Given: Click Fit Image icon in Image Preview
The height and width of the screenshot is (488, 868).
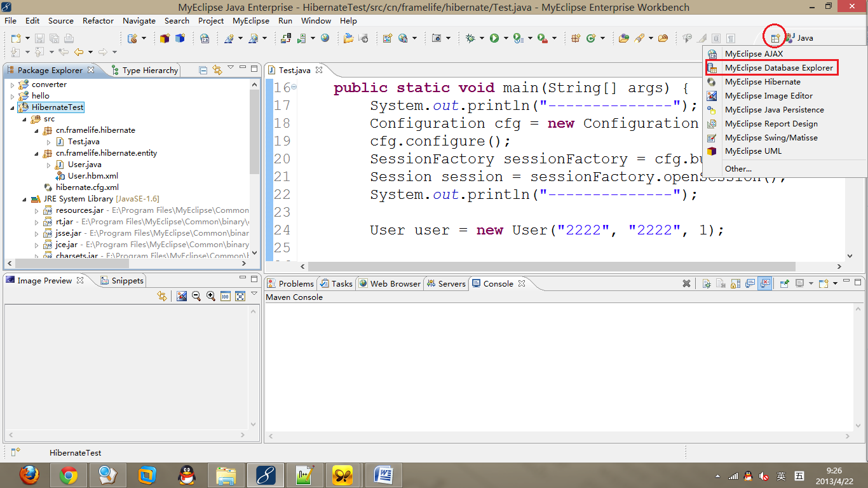Looking at the screenshot, I should click(x=240, y=296).
